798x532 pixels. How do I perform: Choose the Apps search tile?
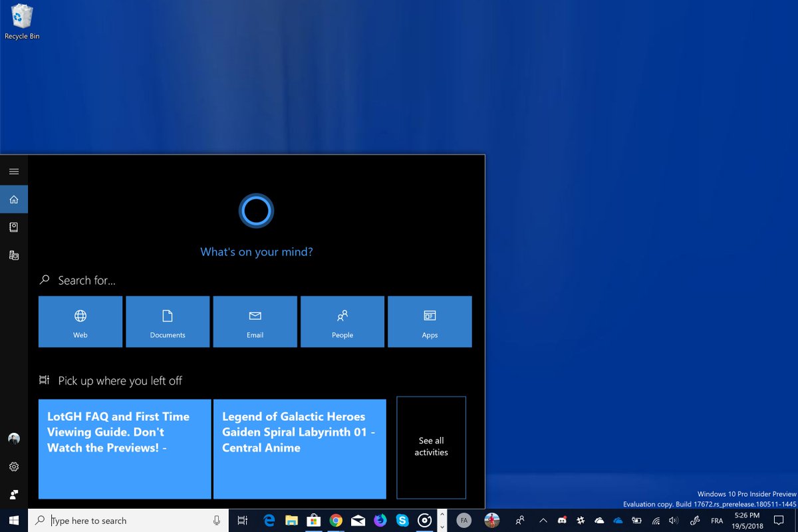click(430, 322)
